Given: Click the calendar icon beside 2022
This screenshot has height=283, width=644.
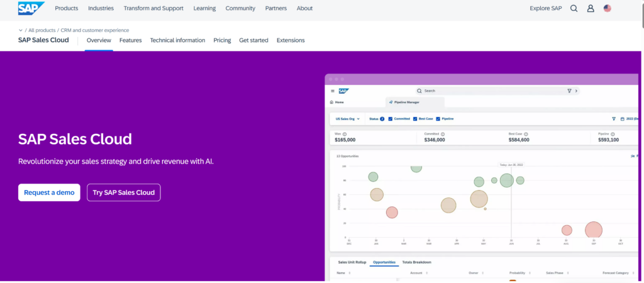Looking at the screenshot, I should (623, 119).
